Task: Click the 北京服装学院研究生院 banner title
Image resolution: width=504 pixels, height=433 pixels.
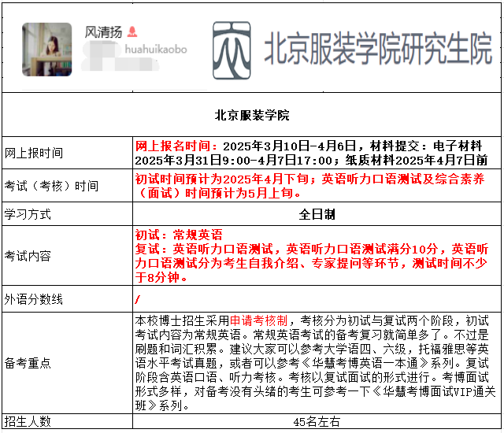Action: (378, 49)
